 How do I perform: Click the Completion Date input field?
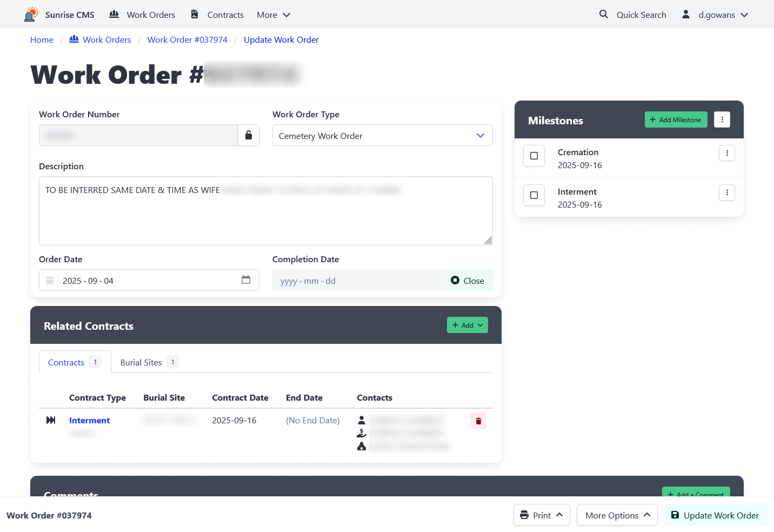pos(358,280)
